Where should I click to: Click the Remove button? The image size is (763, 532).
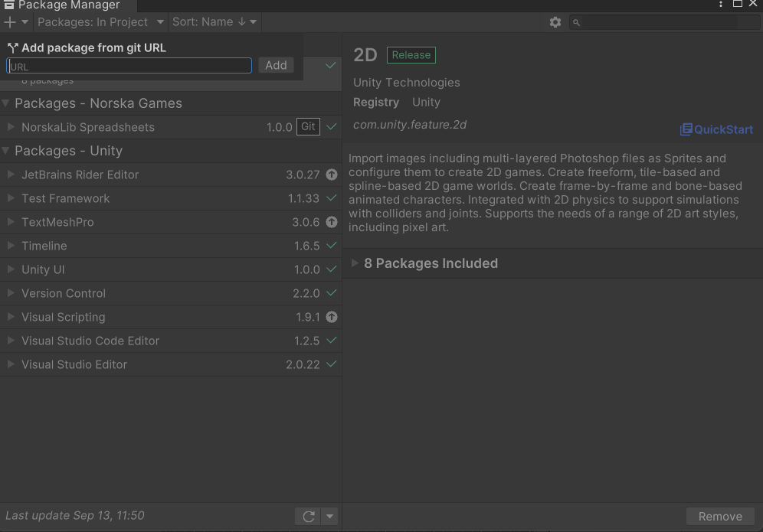click(x=720, y=516)
